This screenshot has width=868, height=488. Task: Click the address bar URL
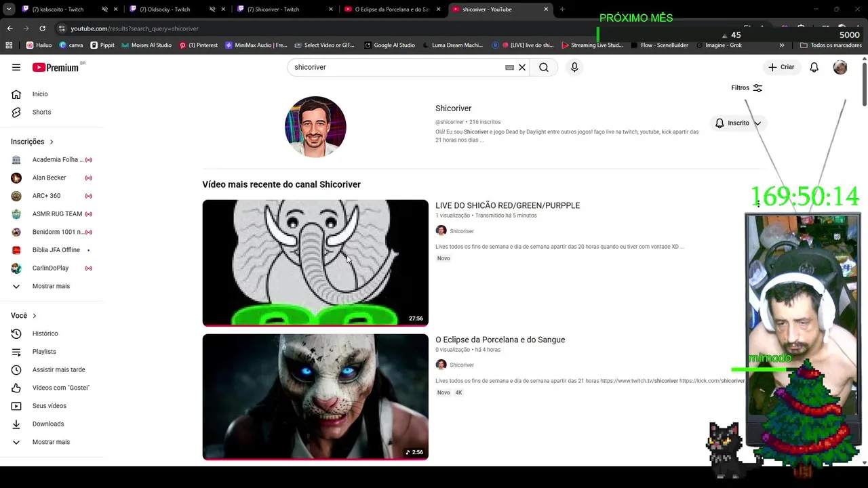coord(134,28)
